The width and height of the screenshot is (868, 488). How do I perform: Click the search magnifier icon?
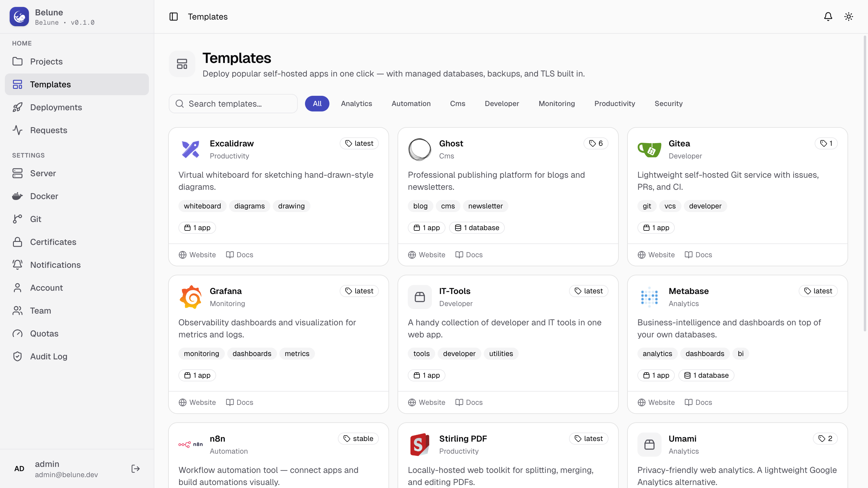[x=180, y=104]
